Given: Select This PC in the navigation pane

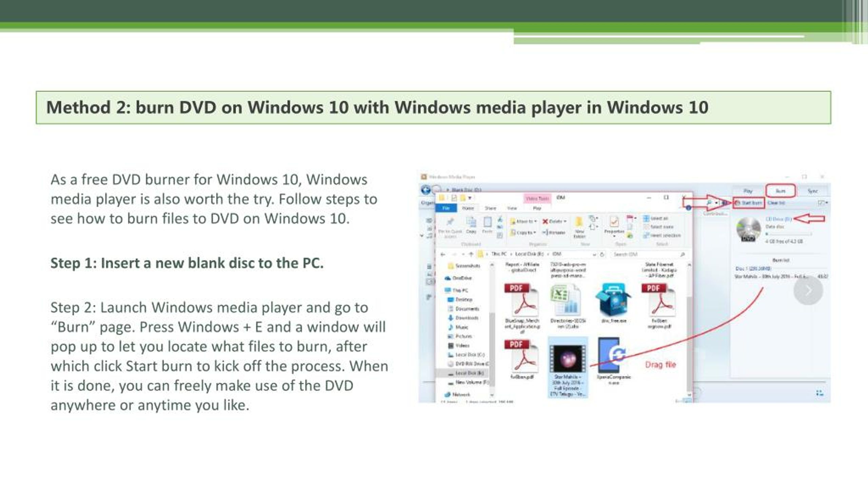Looking at the screenshot, I should click(456, 290).
